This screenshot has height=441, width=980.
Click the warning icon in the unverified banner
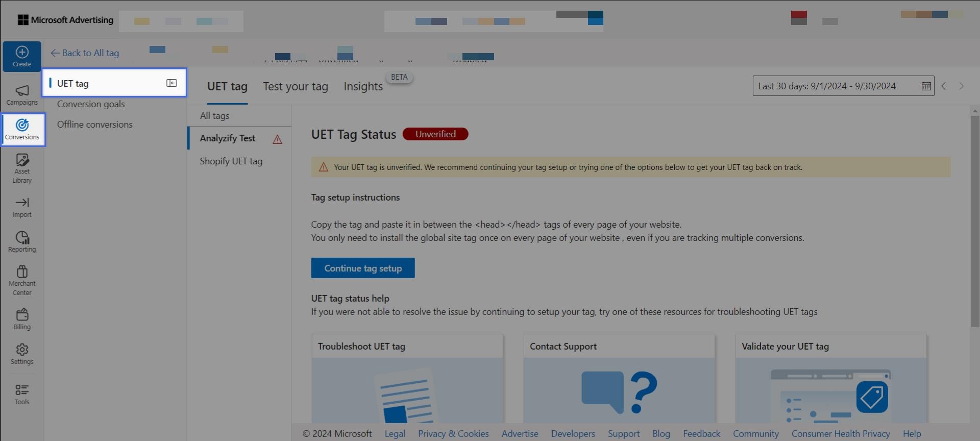pos(323,167)
